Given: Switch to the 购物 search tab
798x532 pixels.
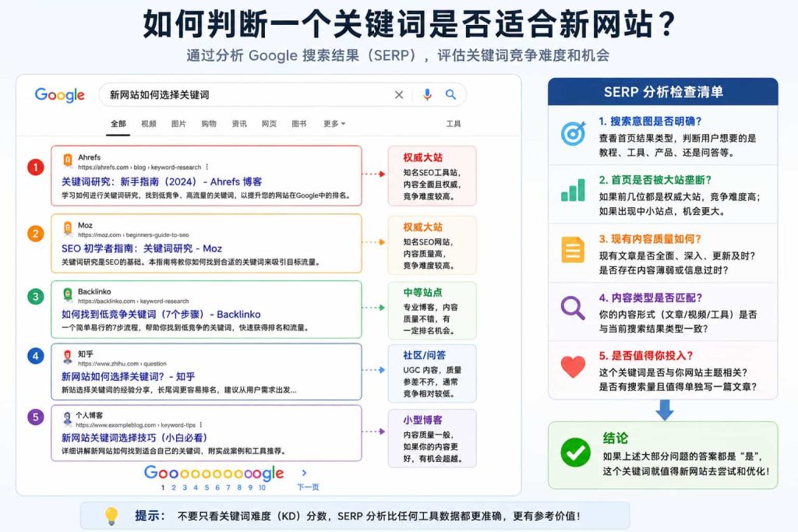Looking at the screenshot, I should coord(209,124).
